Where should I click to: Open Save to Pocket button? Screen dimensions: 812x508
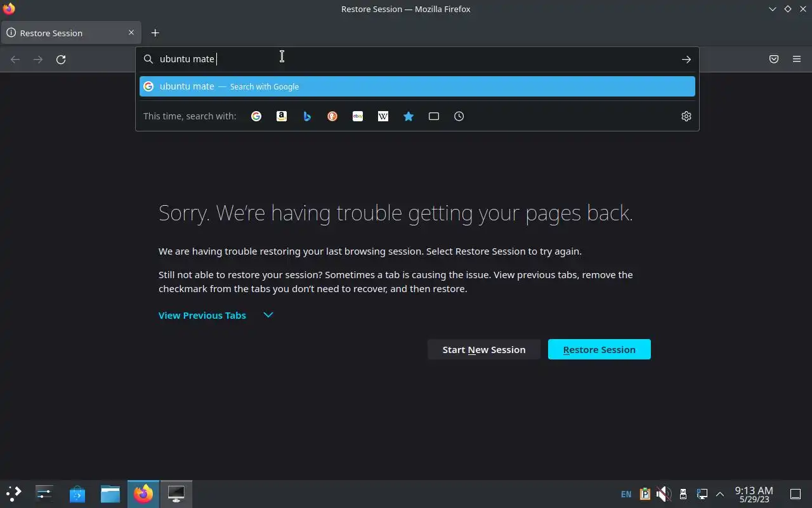click(774, 59)
